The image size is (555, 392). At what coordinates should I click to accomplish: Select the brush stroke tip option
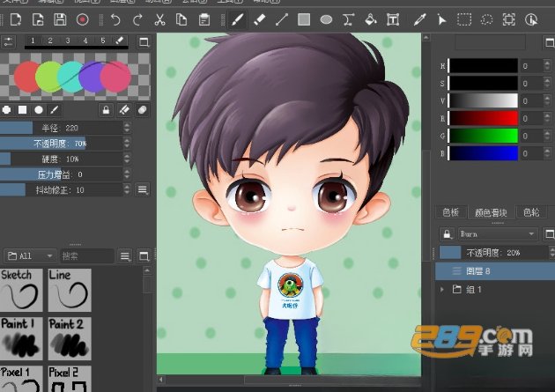(54, 110)
